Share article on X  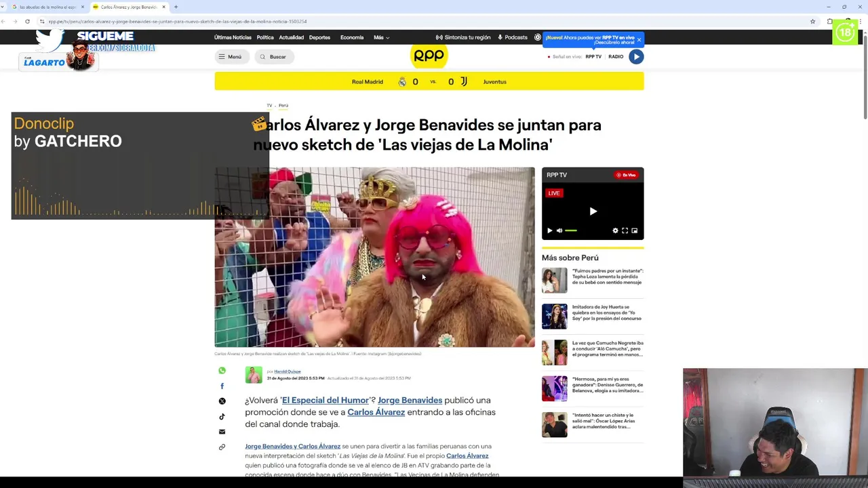[x=222, y=401]
